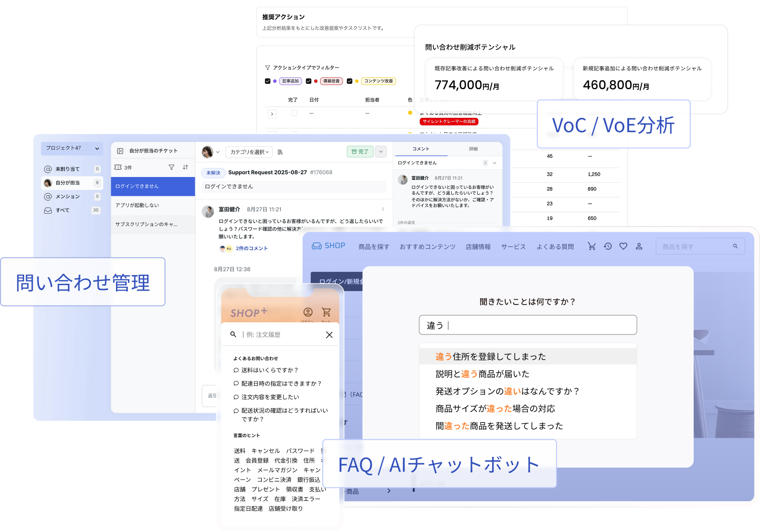Select メンション in the ticket sidebar
This screenshot has height=532, width=760.
pyautogui.click(x=72, y=197)
